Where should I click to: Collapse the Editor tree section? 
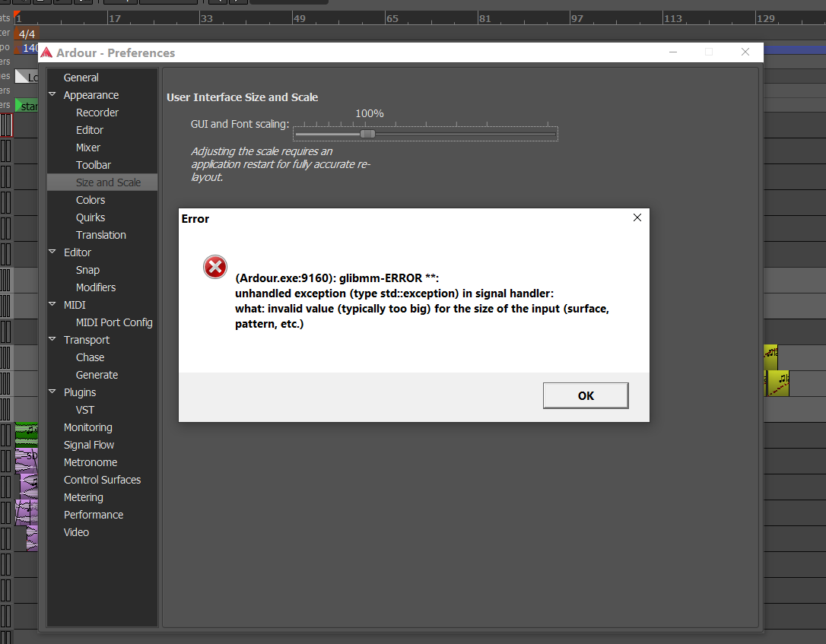click(52, 252)
